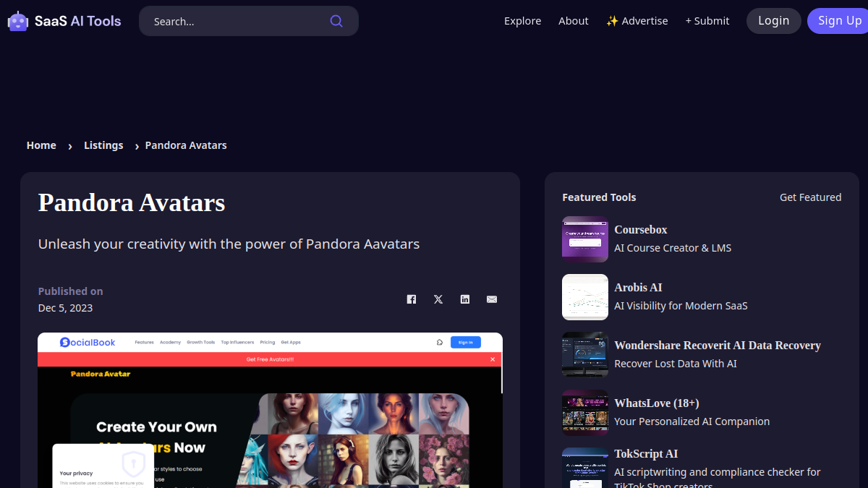Click the Pandora Avatars heading

pyautogui.click(x=132, y=202)
